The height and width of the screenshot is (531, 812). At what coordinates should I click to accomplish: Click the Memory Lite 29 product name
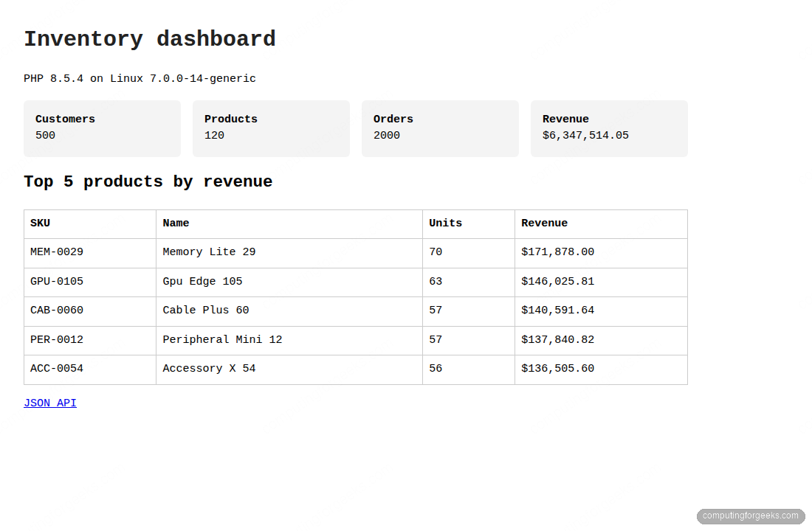(209, 251)
